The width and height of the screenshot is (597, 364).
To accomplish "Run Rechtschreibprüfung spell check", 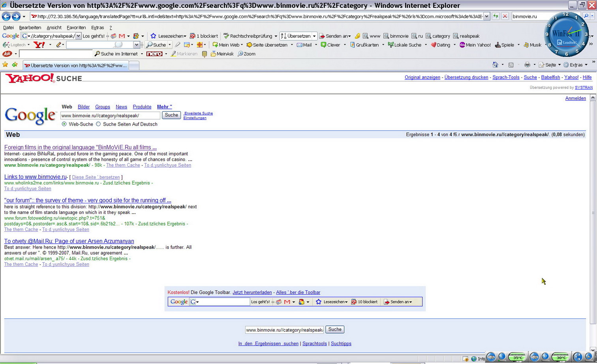I will click(x=248, y=36).
